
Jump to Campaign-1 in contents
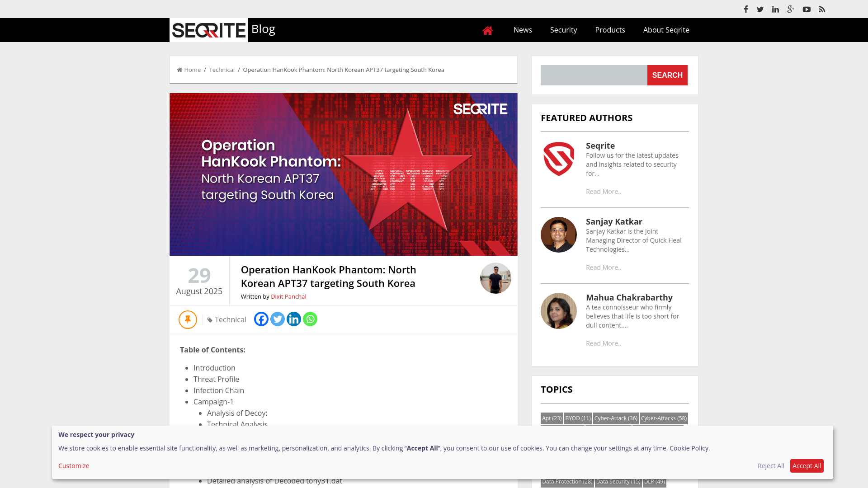coord(214,402)
